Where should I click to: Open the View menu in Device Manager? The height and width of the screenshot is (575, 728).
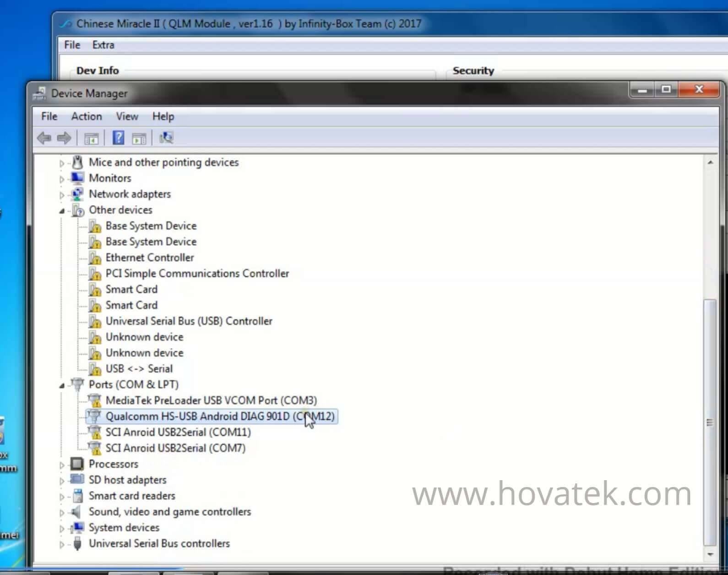[127, 116]
